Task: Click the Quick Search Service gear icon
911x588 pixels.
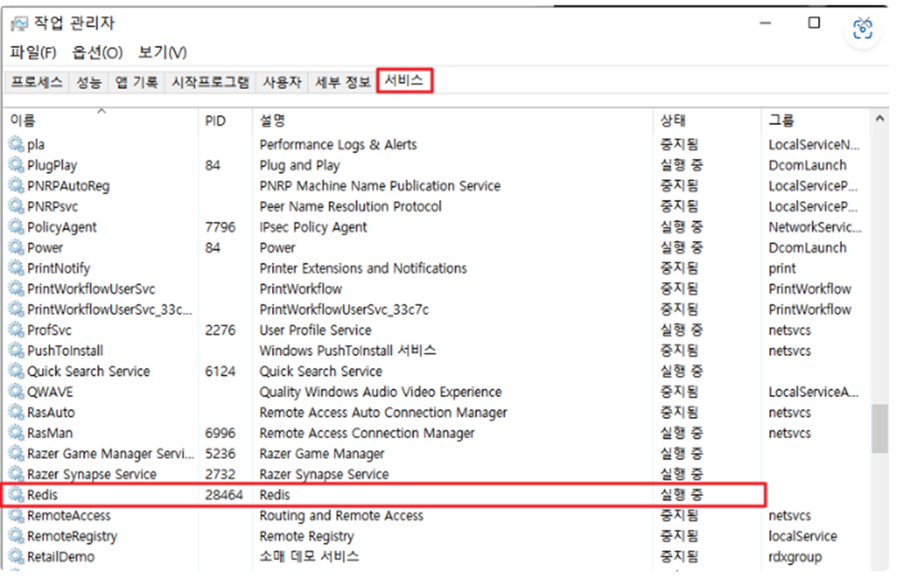Action: tap(16, 371)
